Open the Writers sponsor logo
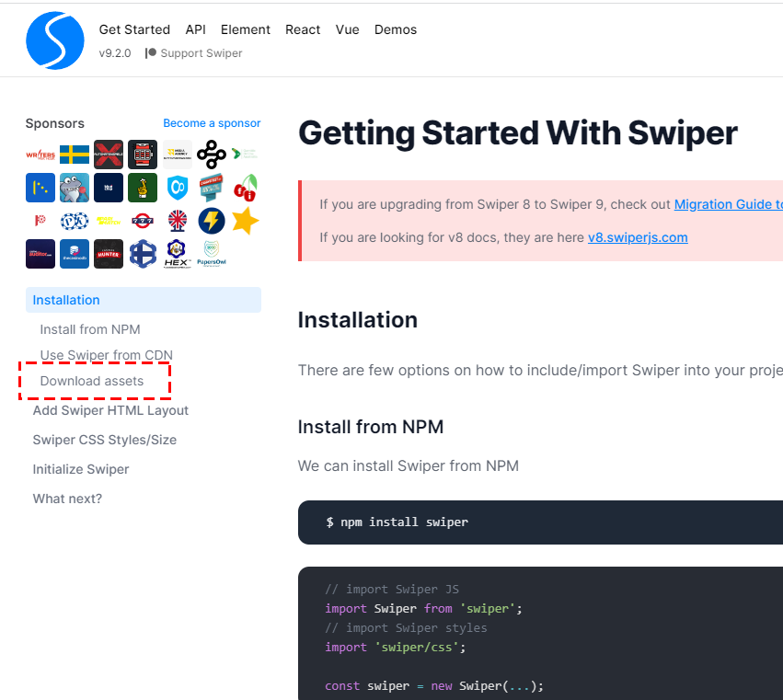This screenshot has height=700, width=783. point(40,155)
